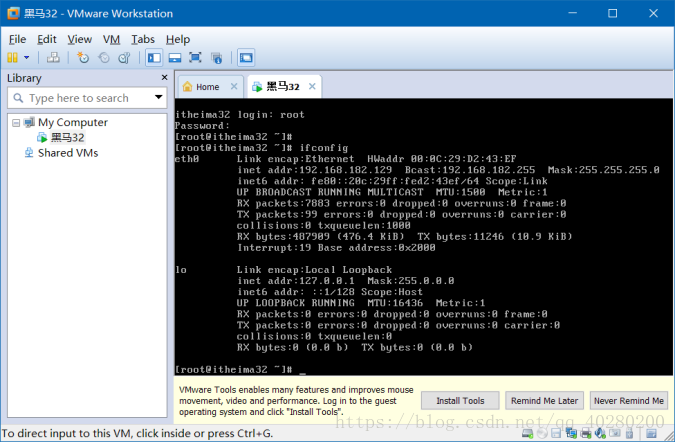Screen dimensions: 676x442
Task: Open the Tabs menu
Action: (x=143, y=39)
